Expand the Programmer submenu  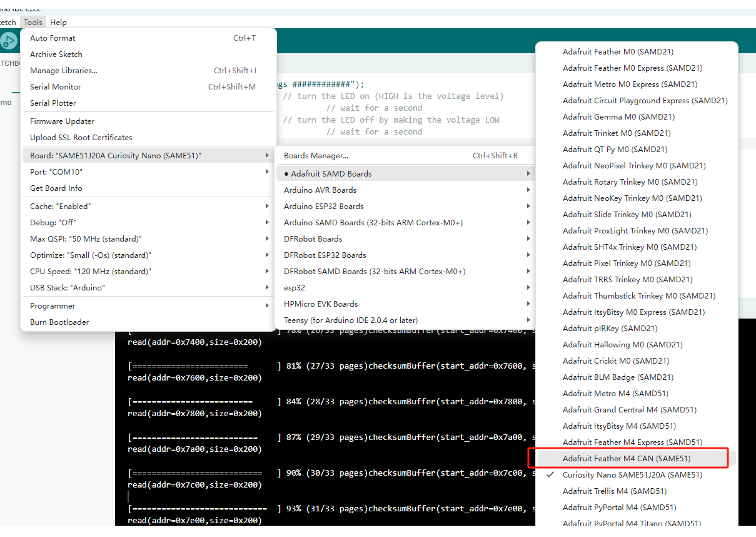click(x=149, y=306)
